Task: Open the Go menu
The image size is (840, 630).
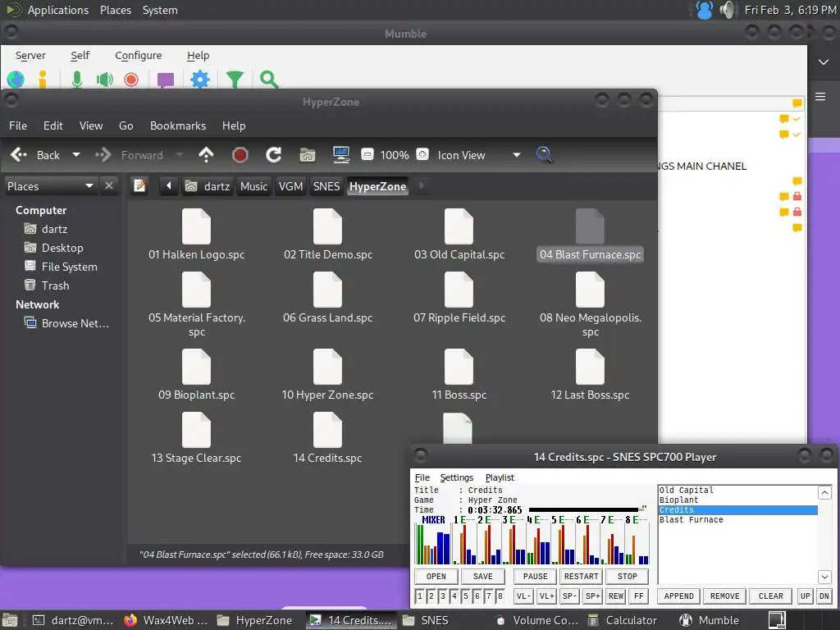Action: pos(126,126)
